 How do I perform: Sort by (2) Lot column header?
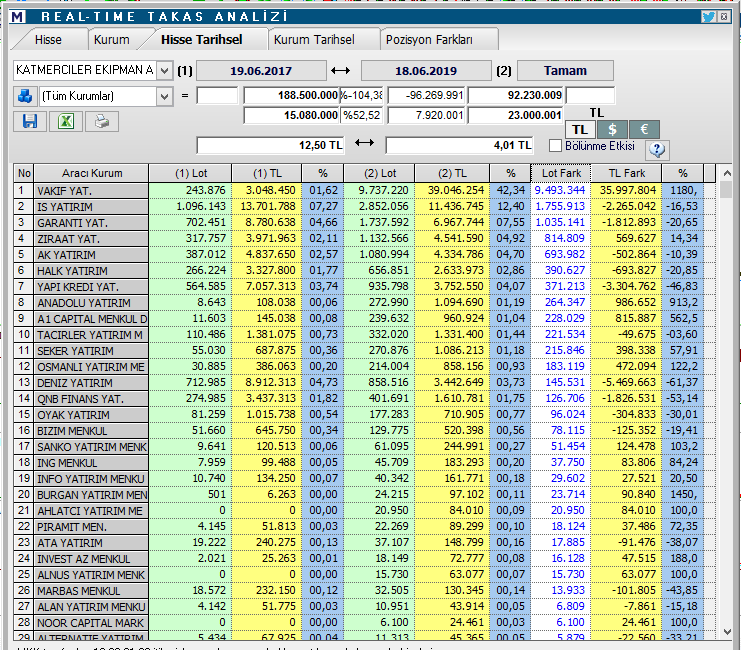(380, 173)
